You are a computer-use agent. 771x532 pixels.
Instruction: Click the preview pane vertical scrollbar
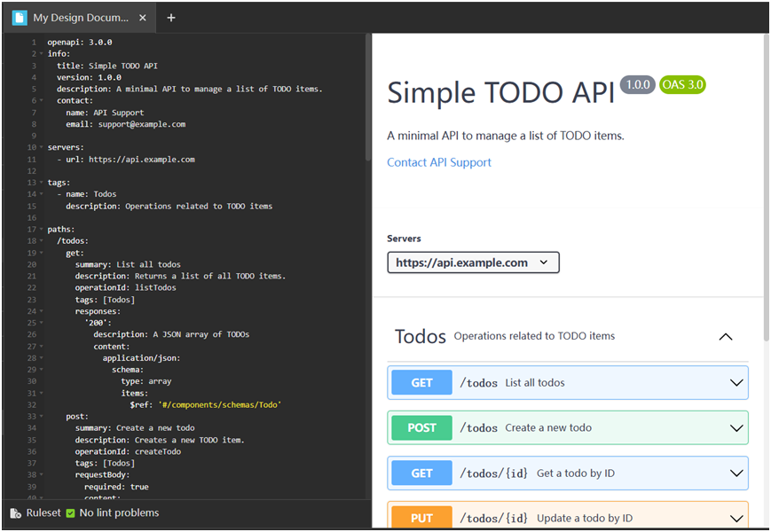click(766, 187)
